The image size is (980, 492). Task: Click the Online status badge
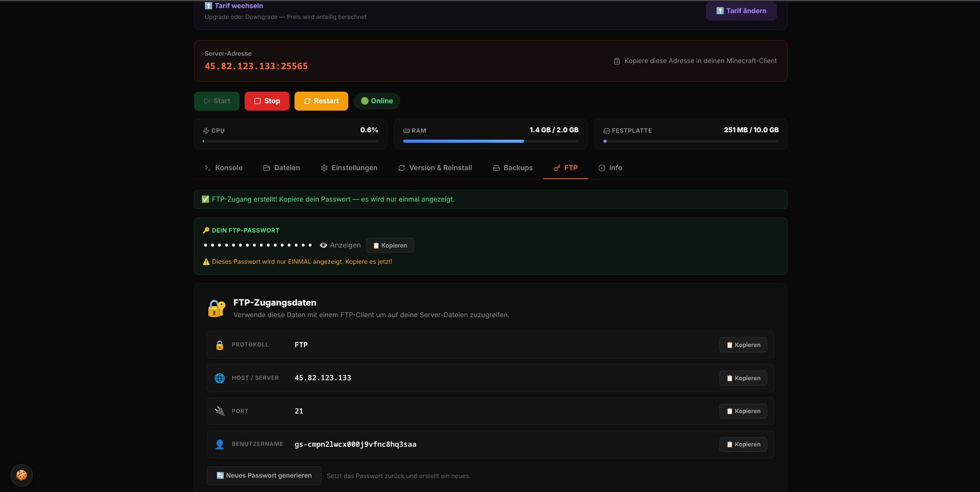377,101
